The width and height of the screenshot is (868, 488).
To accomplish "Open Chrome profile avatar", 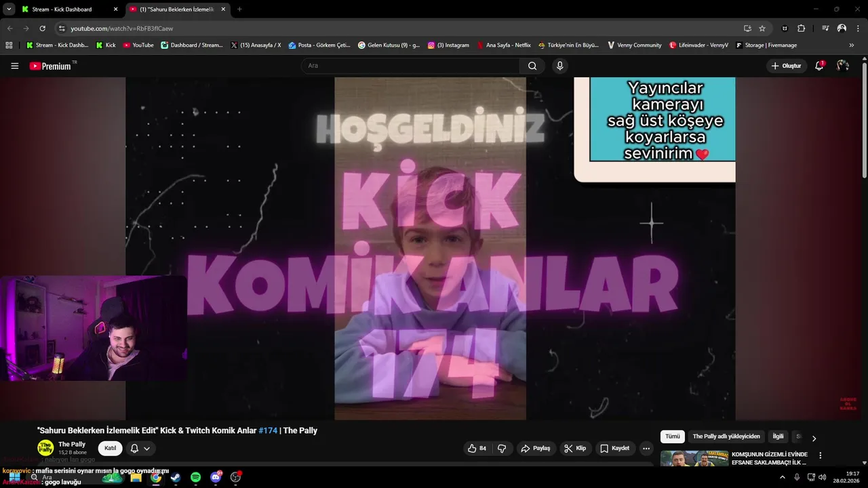I will [842, 28].
